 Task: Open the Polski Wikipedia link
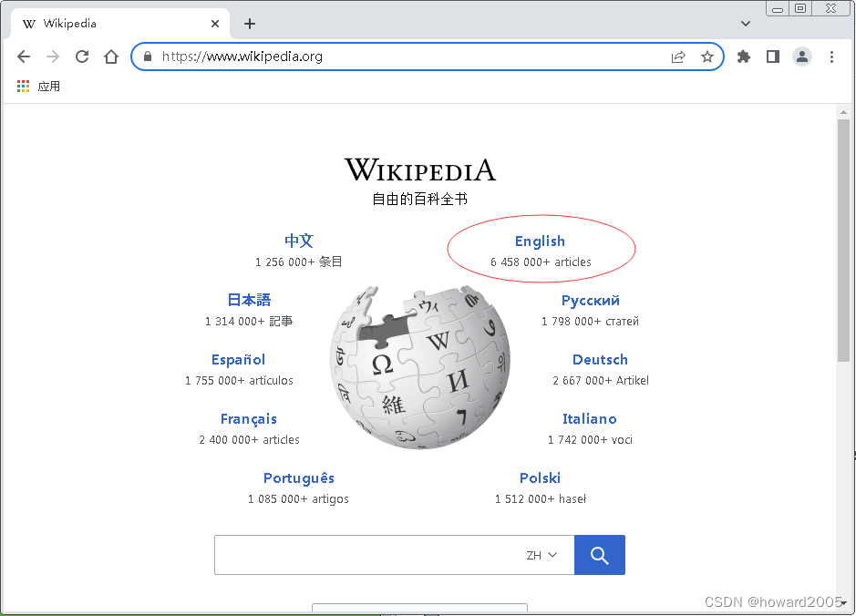coord(540,478)
